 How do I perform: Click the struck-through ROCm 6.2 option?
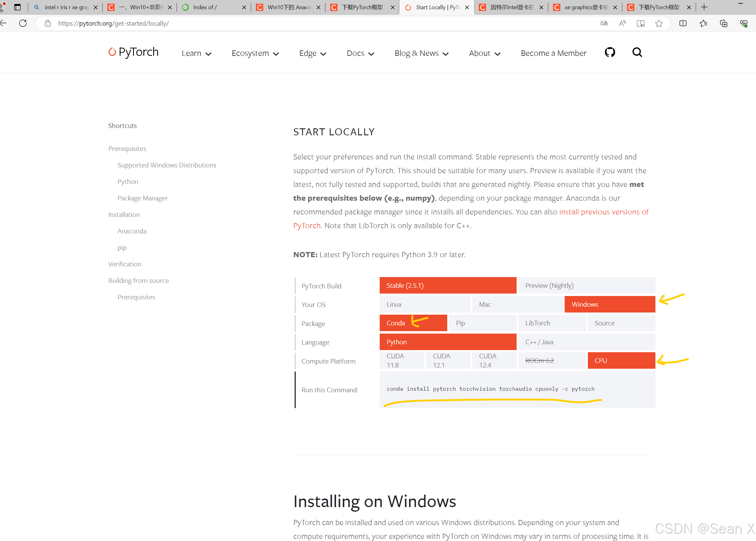[552, 361]
